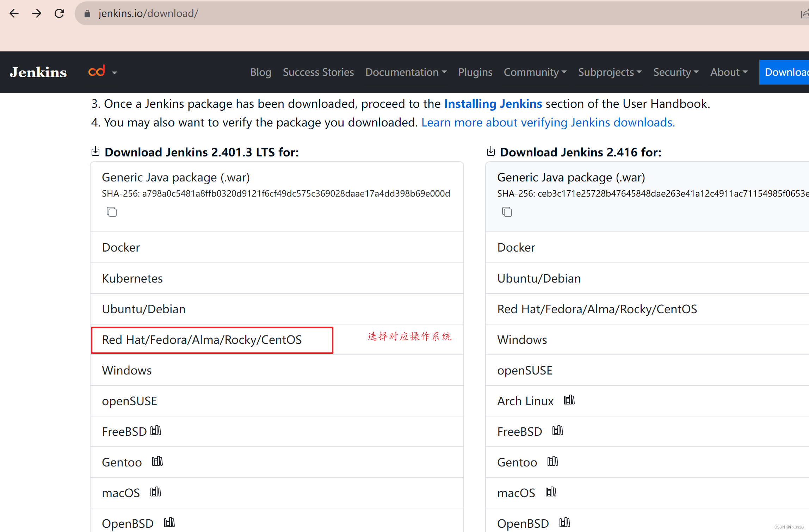Copy weekly SHA-256 checksum with copy icon
This screenshot has height=532, width=809.
click(507, 212)
